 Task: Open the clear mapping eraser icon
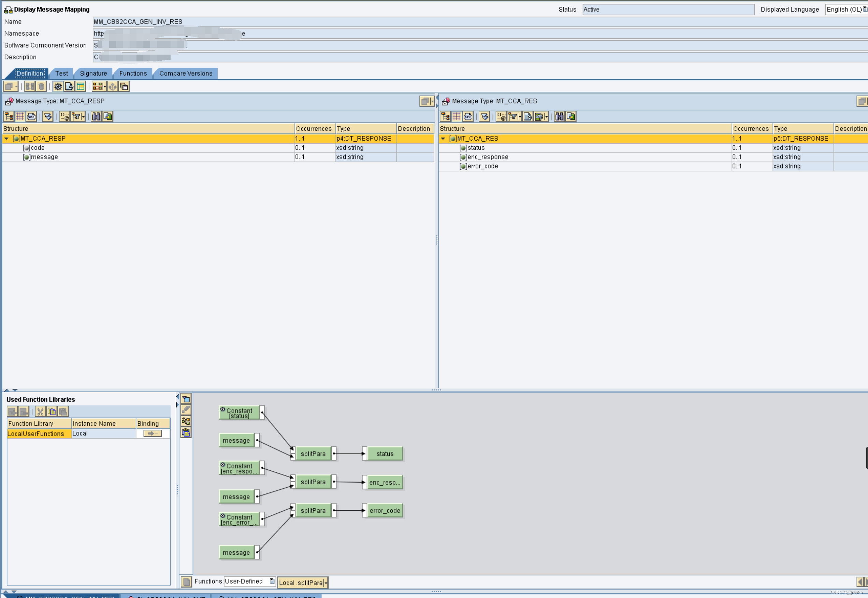point(186,409)
